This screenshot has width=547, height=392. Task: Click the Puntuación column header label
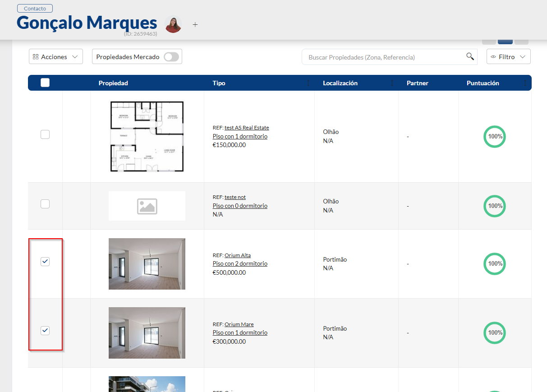point(483,83)
